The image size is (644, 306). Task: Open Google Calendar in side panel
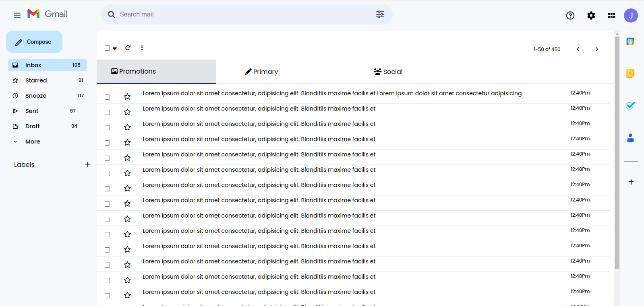630,41
